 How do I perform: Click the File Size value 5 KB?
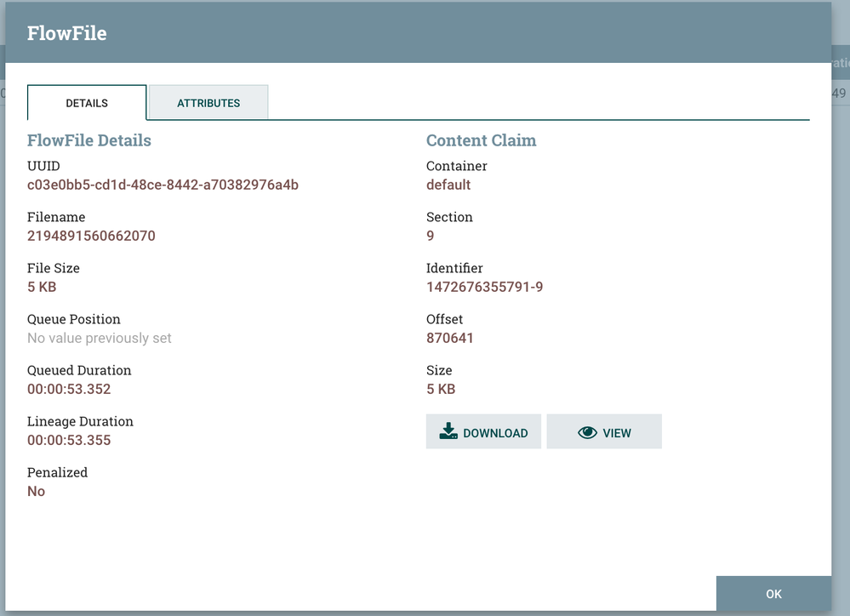42,287
